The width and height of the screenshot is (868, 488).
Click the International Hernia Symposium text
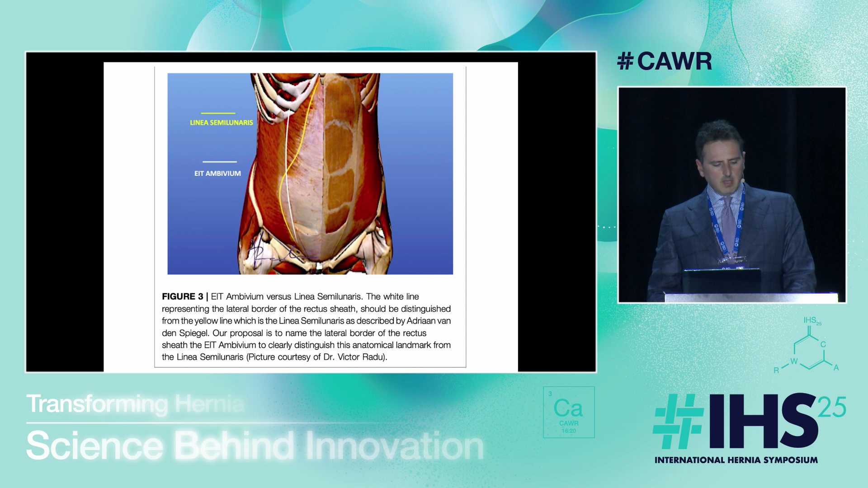pos(736,460)
